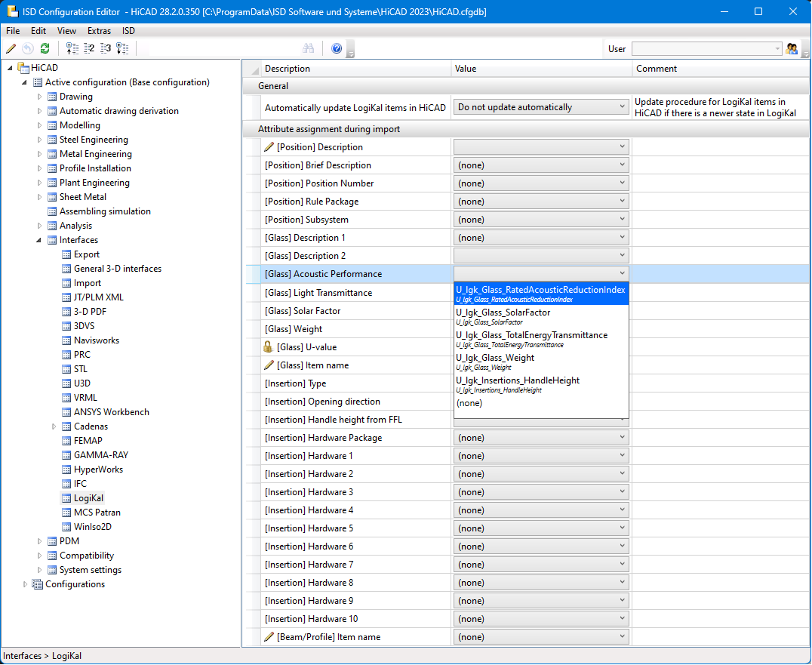Open the automatic update LogiKal items dropdown
Image resolution: width=812 pixels, height=665 pixels.
(x=541, y=107)
